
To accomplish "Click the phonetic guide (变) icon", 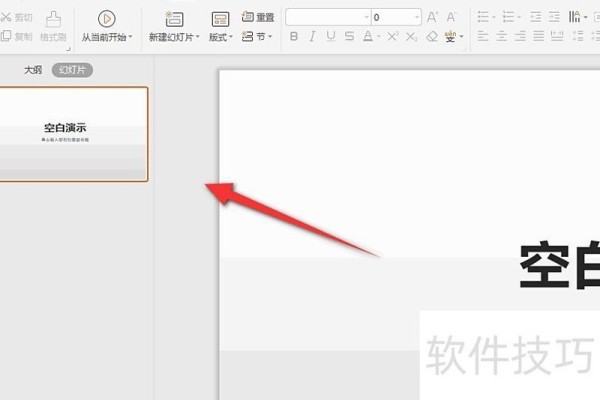I will point(450,37).
